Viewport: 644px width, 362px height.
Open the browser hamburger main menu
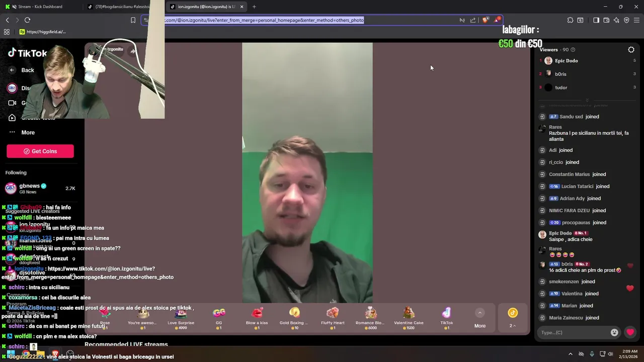pos(636,20)
